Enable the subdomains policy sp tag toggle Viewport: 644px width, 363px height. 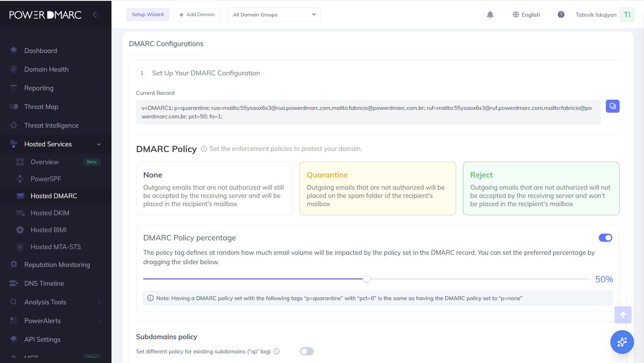pos(307,351)
